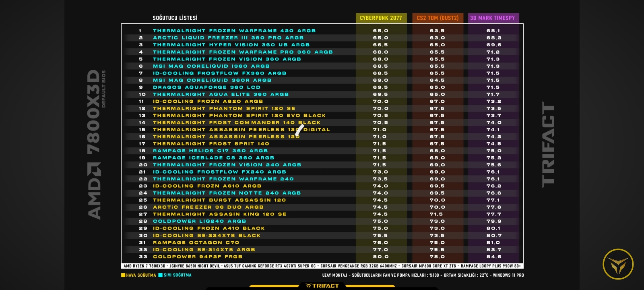This screenshot has width=644, height=290.
Task: Click Cyberpunk value 80.0 for Coldpower 94P2F
Action: [381, 257]
